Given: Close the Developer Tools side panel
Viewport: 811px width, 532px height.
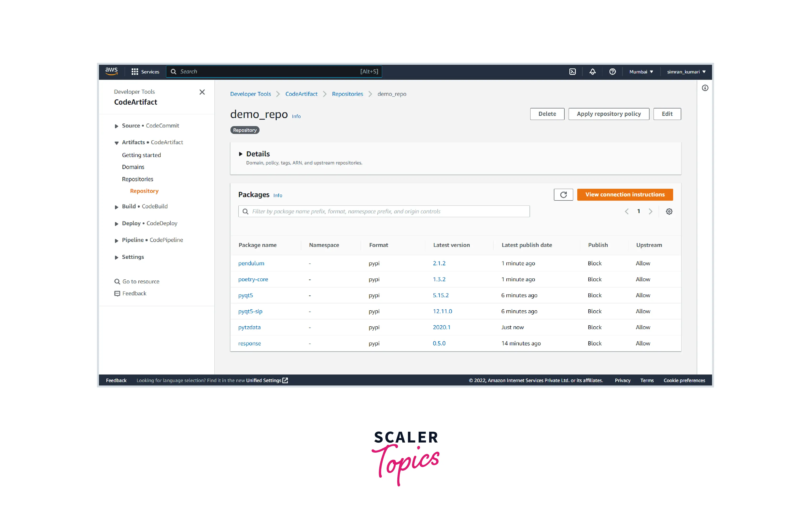Looking at the screenshot, I should [202, 92].
